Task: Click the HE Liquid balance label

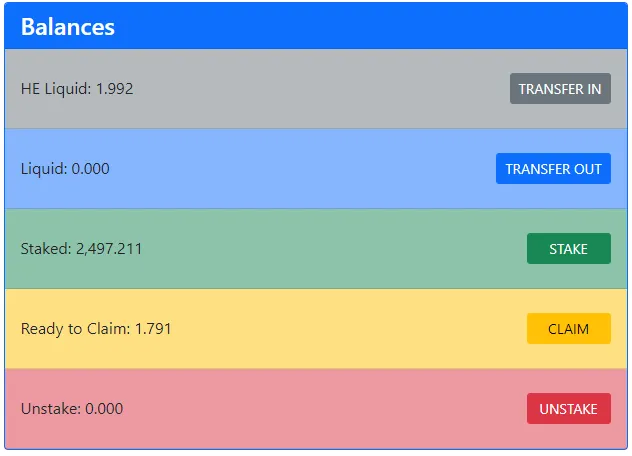Action: pyautogui.click(x=56, y=89)
